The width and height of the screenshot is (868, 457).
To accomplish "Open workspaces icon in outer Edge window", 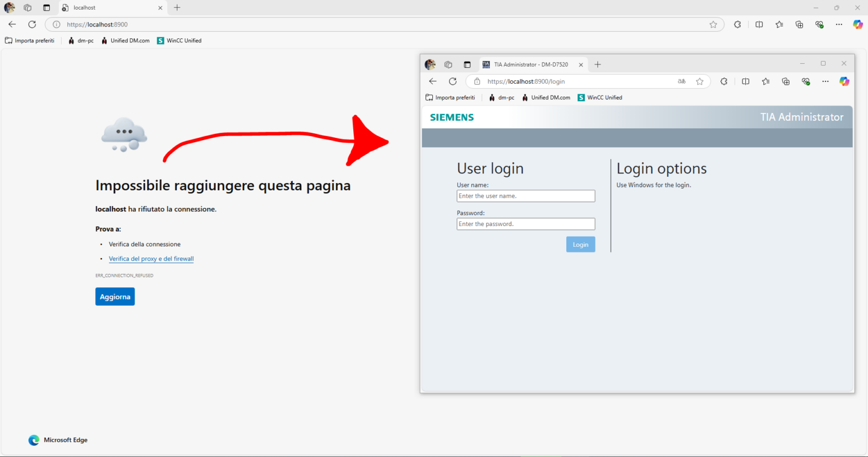I will (x=28, y=8).
